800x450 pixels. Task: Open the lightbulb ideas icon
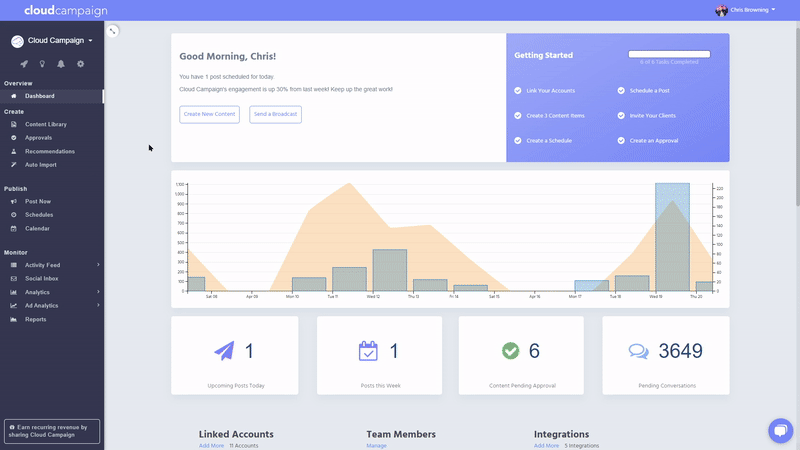(x=42, y=64)
